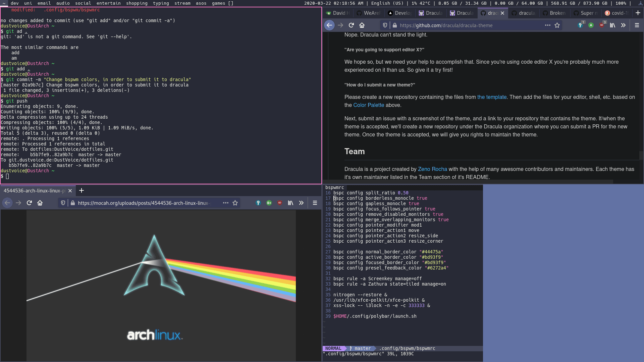
Task: Click the green adblock extension icon
Action: pos(591,25)
